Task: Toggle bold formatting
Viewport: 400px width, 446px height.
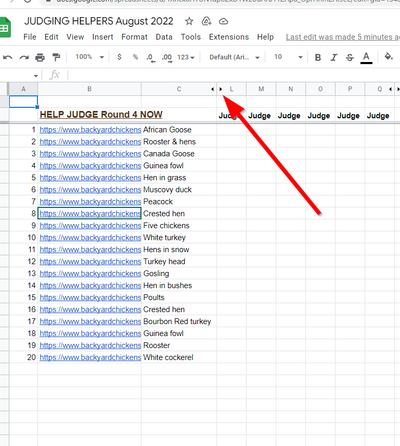Action: click(x=318, y=57)
